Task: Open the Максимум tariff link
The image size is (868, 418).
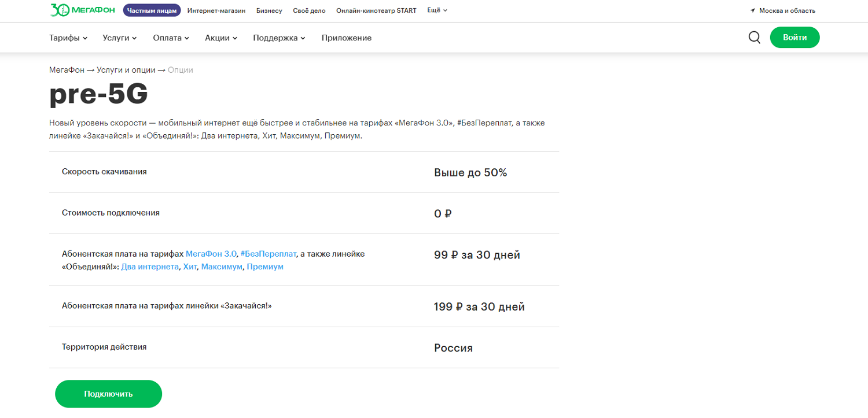Action: click(222, 267)
